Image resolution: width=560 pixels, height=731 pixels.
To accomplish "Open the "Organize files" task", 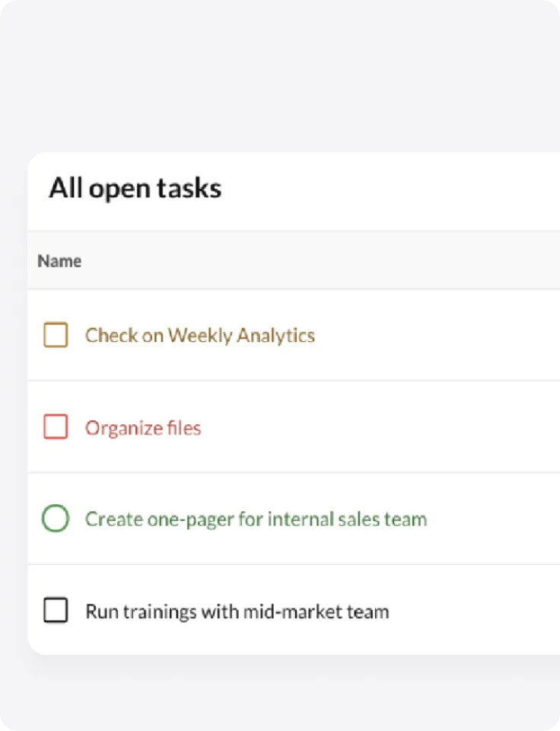I will coord(142,427).
